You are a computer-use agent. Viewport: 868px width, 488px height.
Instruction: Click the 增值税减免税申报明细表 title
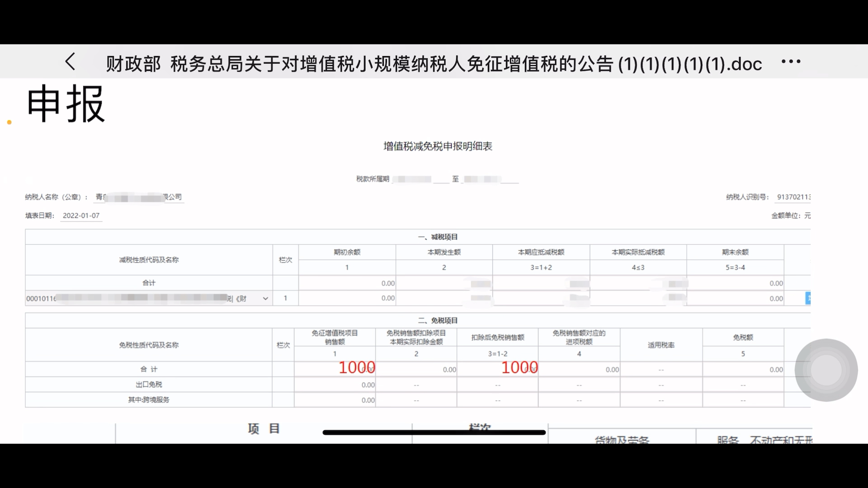tap(438, 146)
